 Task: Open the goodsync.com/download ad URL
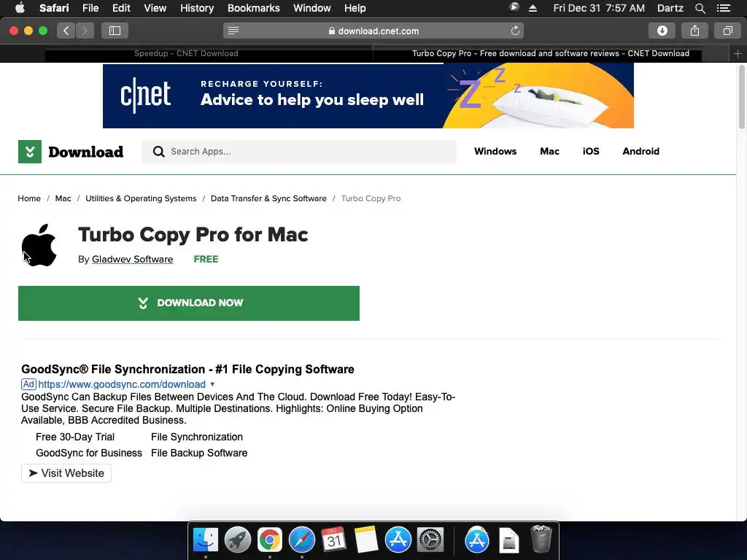point(122,384)
